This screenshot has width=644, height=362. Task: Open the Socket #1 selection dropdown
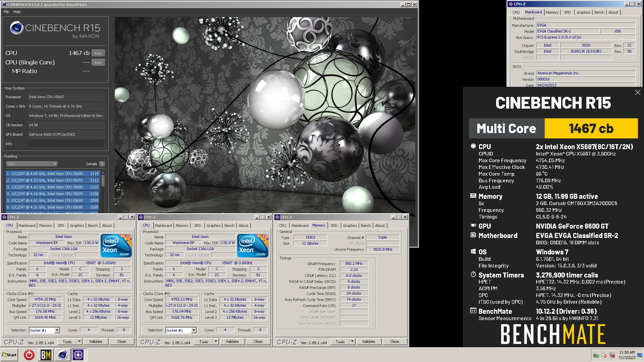coord(57,330)
